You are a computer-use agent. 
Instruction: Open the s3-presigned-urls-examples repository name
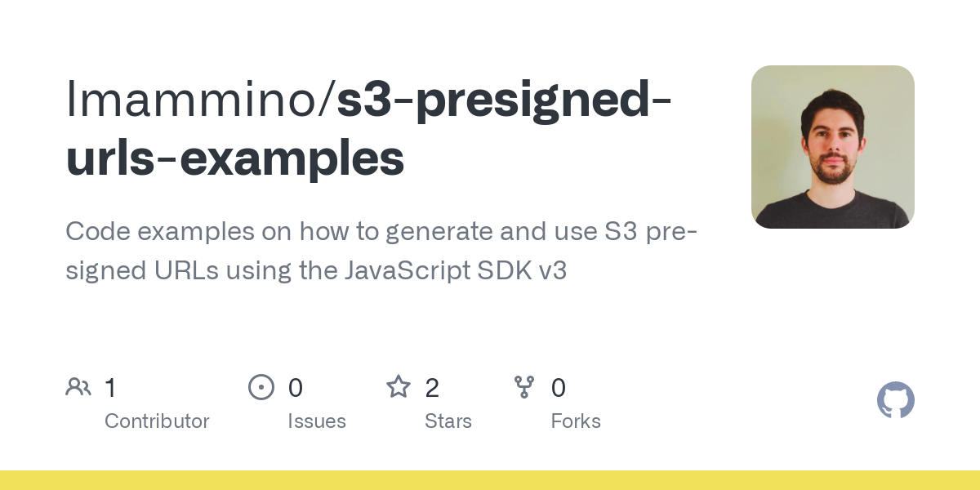[369, 132]
